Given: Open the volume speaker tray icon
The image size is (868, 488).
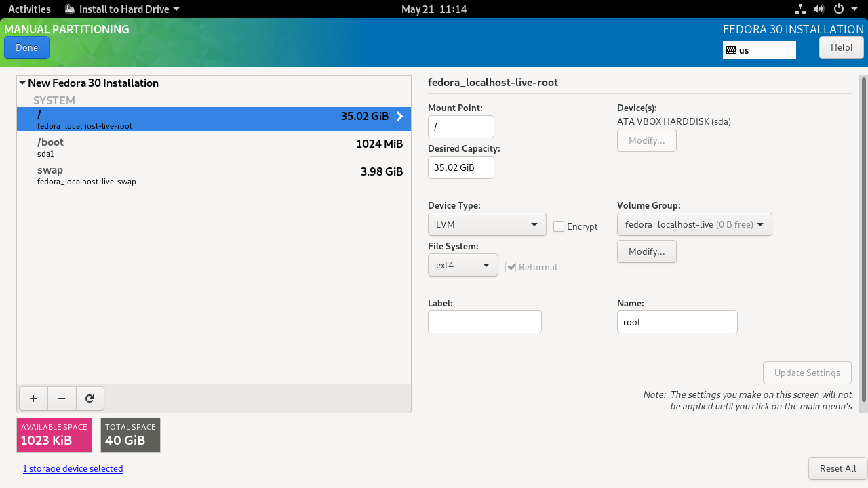Looking at the screenshot, I should 819,9.
